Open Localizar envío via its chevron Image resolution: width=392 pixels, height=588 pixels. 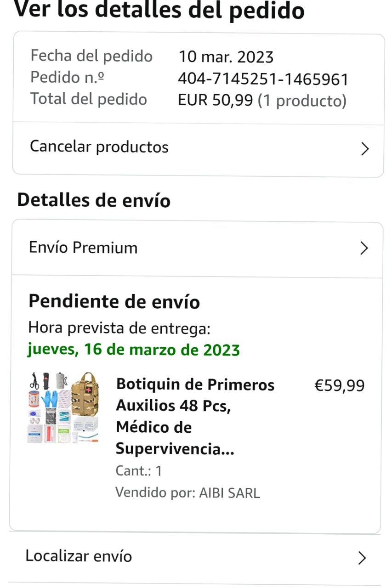point(362,558)
